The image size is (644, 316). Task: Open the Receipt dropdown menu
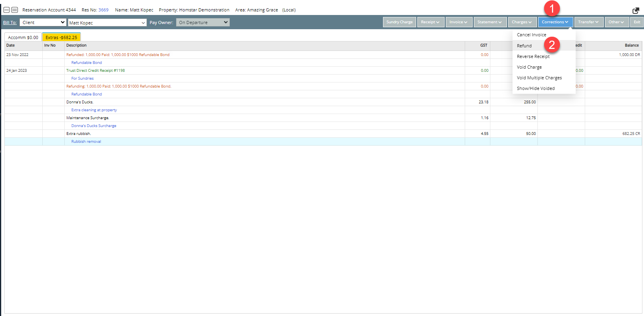[430, 22]
